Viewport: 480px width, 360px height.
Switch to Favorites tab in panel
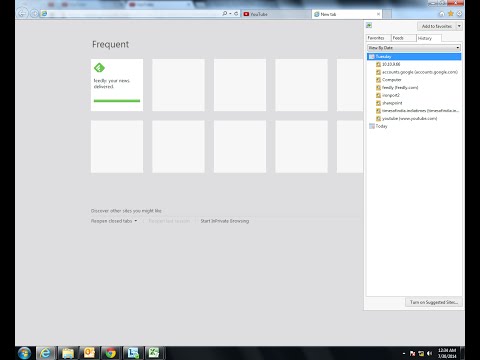point(379,38)
